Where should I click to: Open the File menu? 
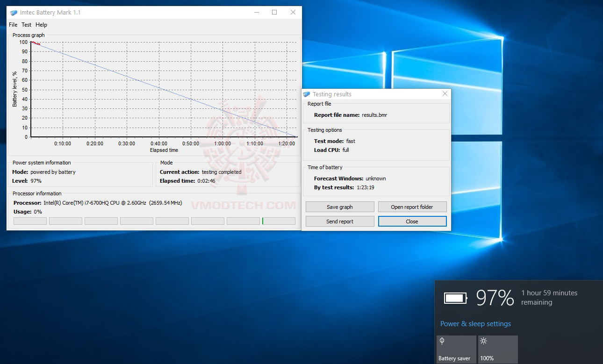pyautogui.click(x=13, y=25)
